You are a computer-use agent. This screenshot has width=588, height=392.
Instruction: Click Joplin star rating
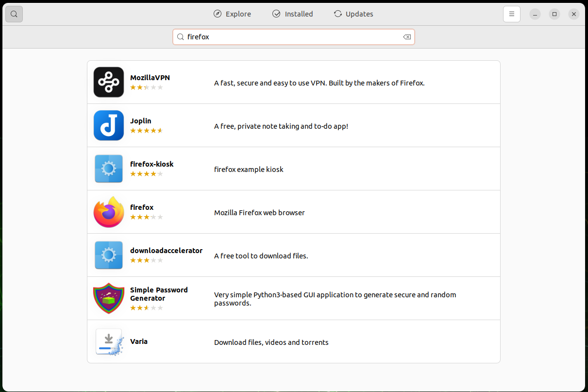coord(147,131)
